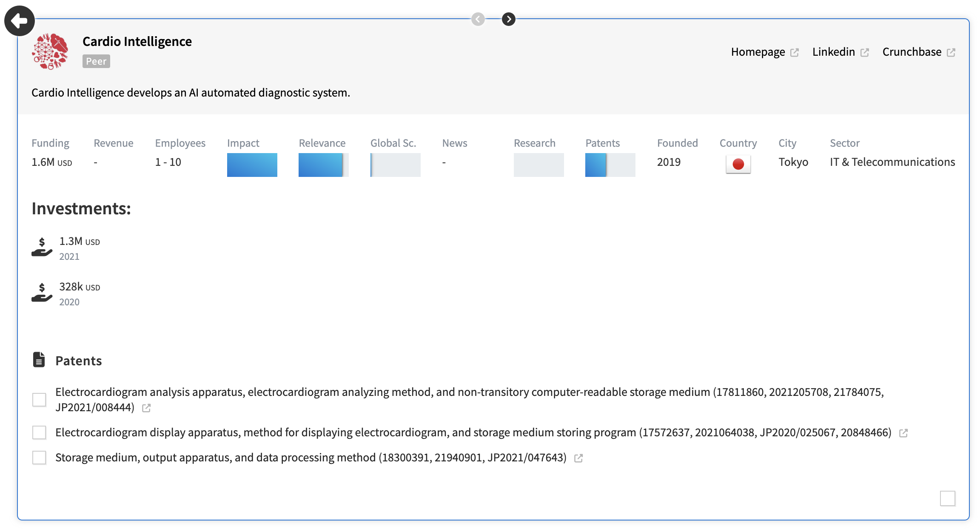The height and width of the screenshot is (529, 980).
Task: Click the 1.3M USD investment amount
Action: click(80, 242)
